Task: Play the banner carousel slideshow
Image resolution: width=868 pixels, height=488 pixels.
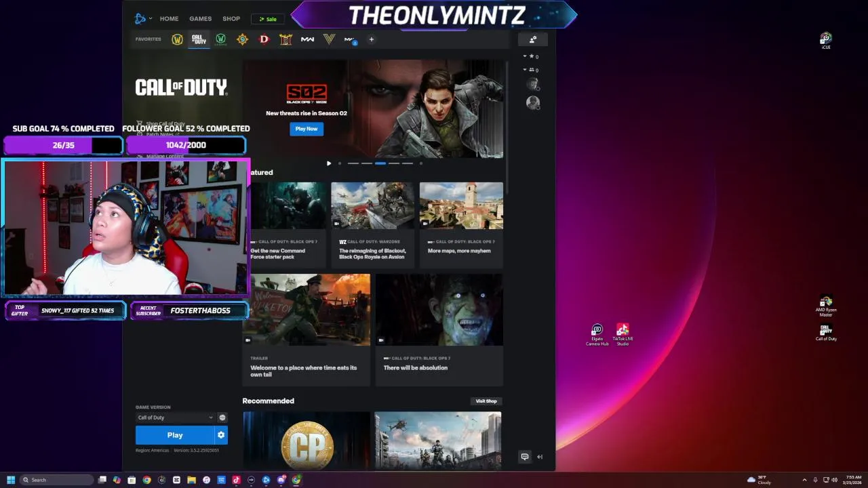Action: coord(329,163)
